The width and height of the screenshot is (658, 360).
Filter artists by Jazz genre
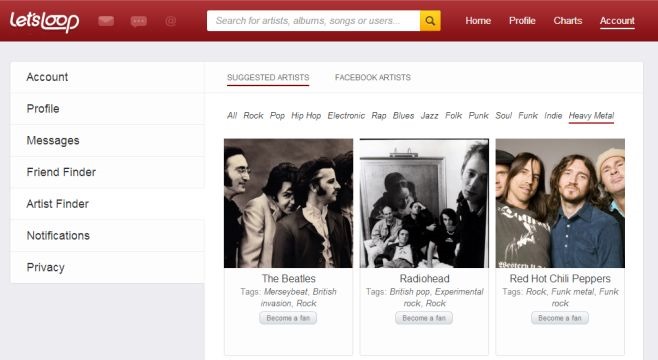pos(429,115)
